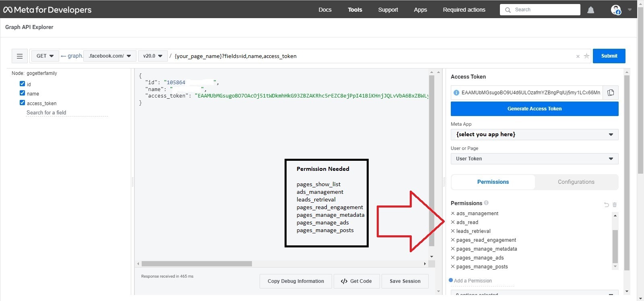The image size is (644, 301).
Task: Click Copy Debug Information
Action: (296, 281)
